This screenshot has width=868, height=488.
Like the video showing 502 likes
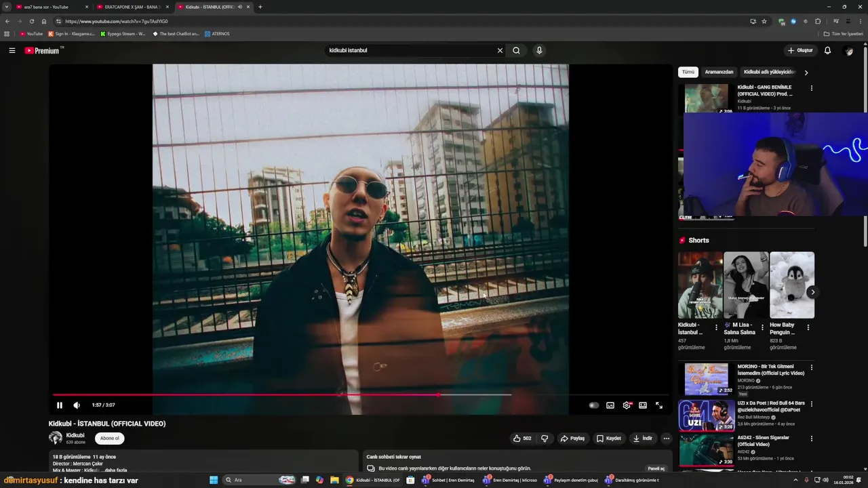tap(522, 439)
